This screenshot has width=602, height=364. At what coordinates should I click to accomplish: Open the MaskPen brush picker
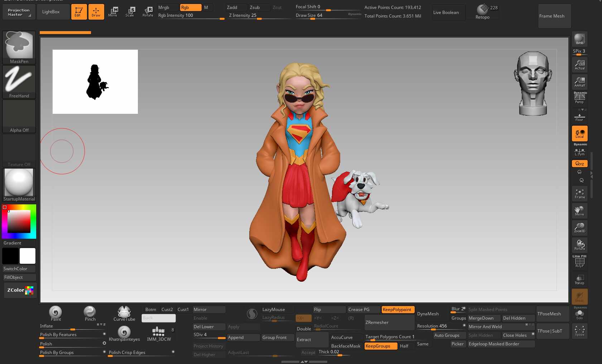click(19, 47)
